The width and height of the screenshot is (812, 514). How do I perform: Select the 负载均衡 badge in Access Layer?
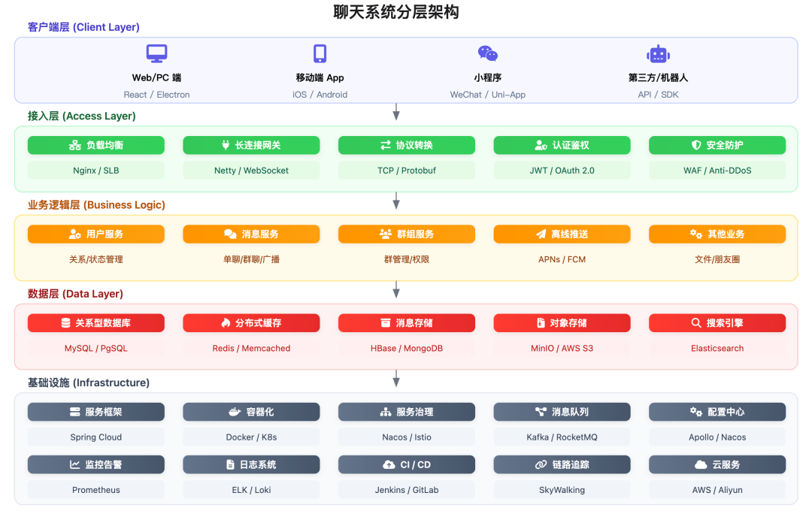click(95, 145)
